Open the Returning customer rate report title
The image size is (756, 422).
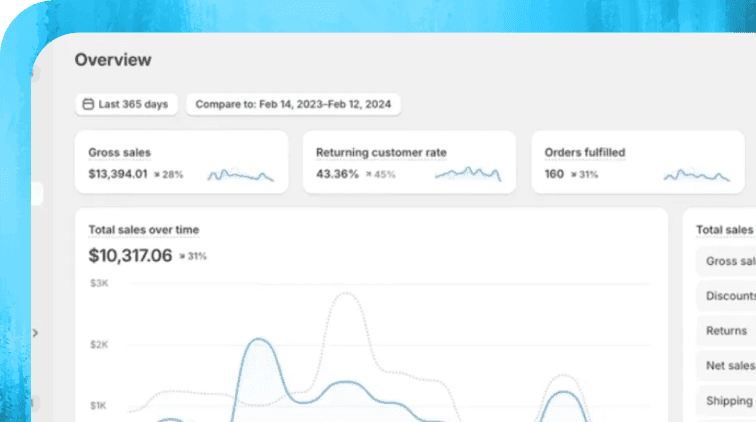[381, 153]
